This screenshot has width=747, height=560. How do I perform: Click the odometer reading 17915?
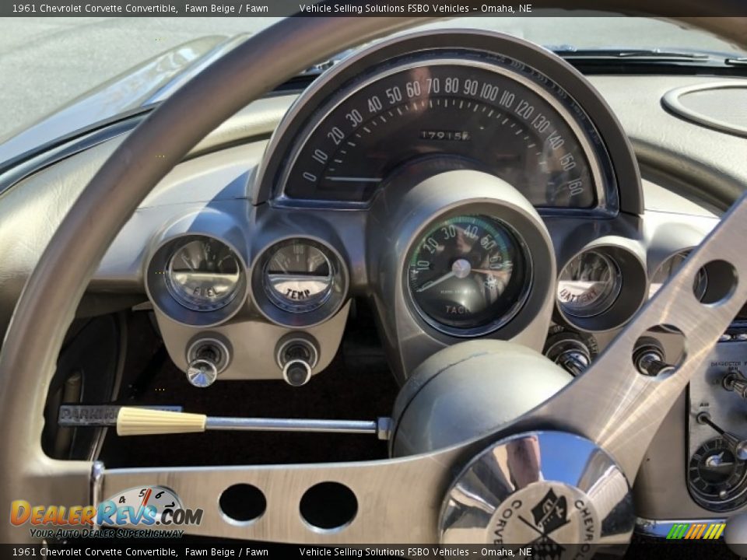tap(444, 135)
